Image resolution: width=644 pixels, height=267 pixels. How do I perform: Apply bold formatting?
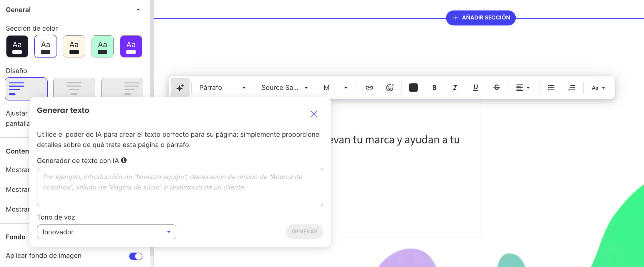point(434,87)
